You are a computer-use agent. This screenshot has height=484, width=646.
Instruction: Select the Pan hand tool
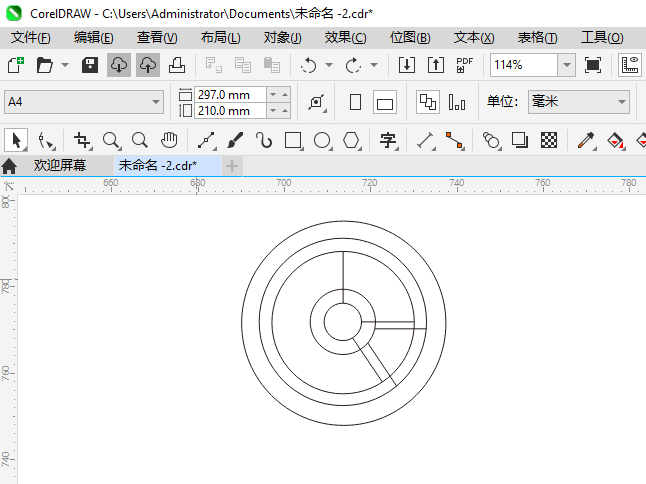point(169,140)
